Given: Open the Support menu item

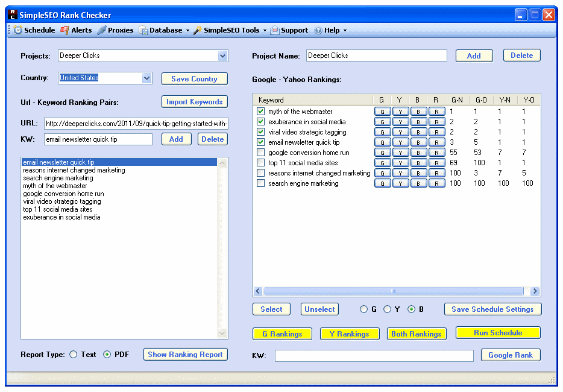Looking at the screenshot, I should click(289, 30).
